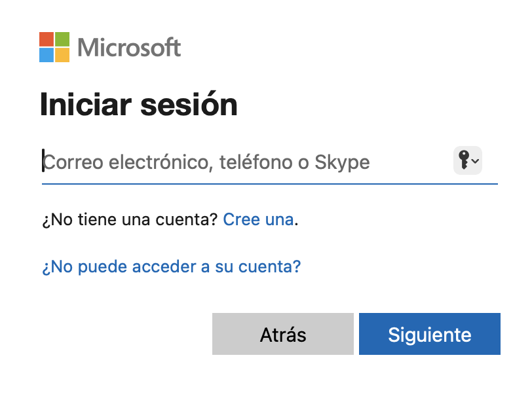Click the Microsoft four-square logo

coord(54,47)
